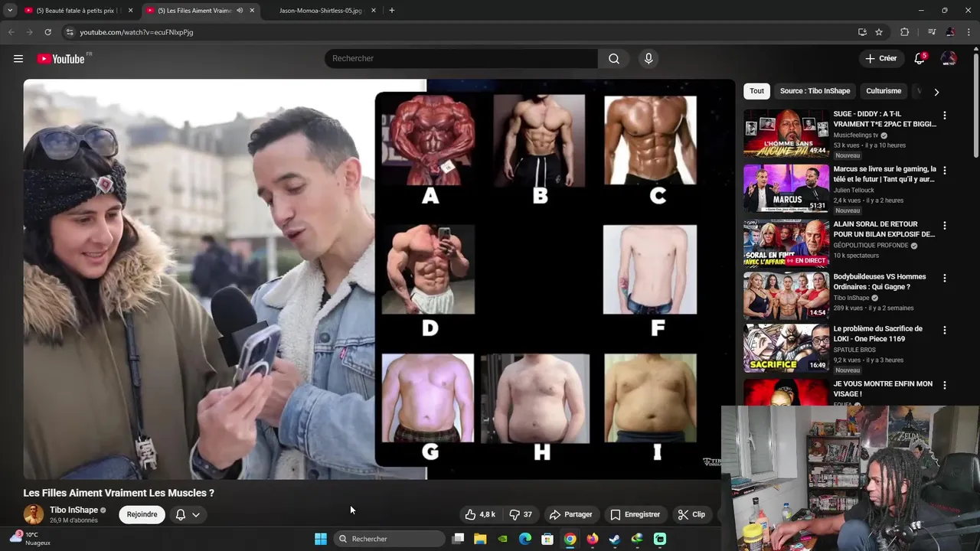Click the Clip button
980x551 pixels.
pyautogui.click(x=691, y=514)
